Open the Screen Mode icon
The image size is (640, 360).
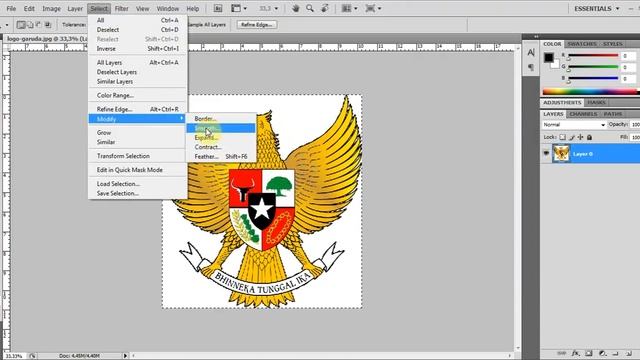pos(373,8)
